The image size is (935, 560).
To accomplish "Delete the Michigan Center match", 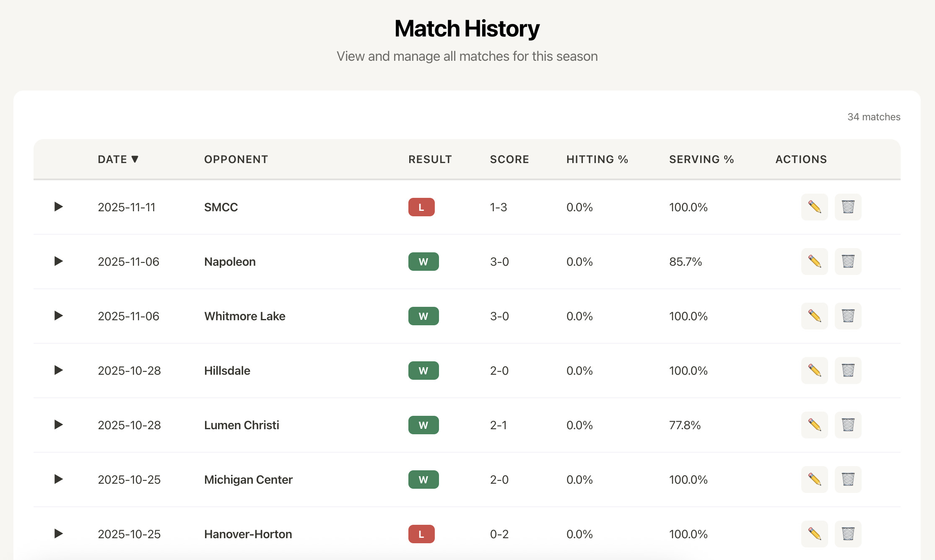I will point(848,479).
